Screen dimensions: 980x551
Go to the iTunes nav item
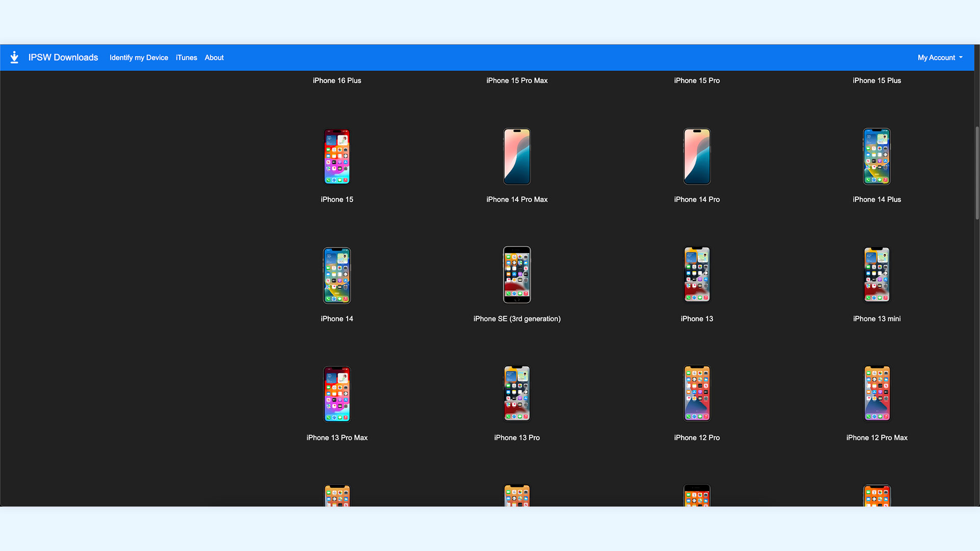coord(186,58)
